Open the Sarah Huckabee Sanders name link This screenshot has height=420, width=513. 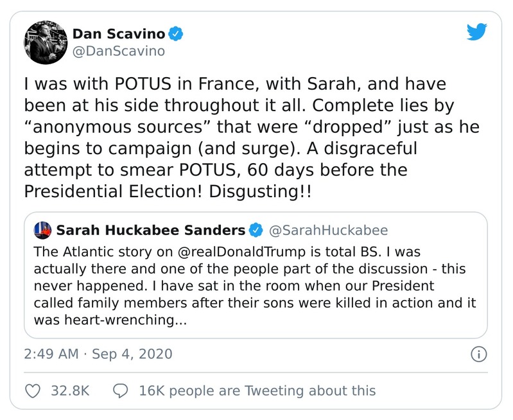tap(150, 230)
